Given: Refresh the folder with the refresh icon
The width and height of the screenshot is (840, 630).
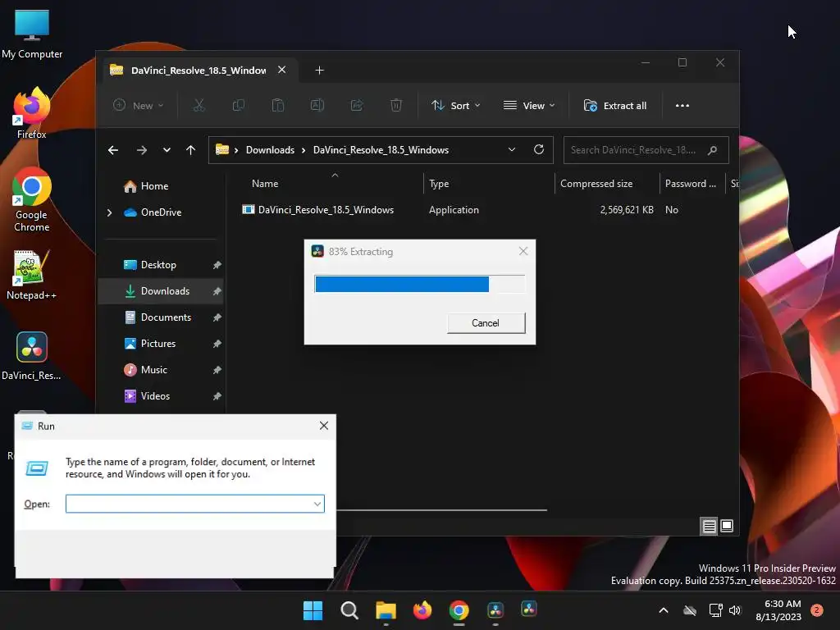Looking at the screenshot, I should [539, 149].
